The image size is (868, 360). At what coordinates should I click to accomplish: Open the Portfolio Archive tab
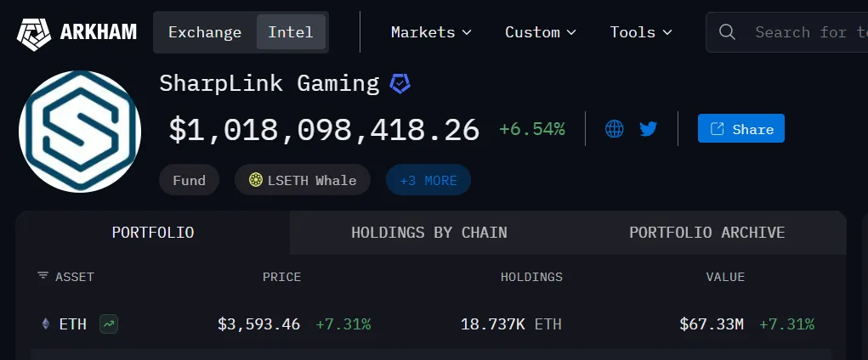(707, 233)
